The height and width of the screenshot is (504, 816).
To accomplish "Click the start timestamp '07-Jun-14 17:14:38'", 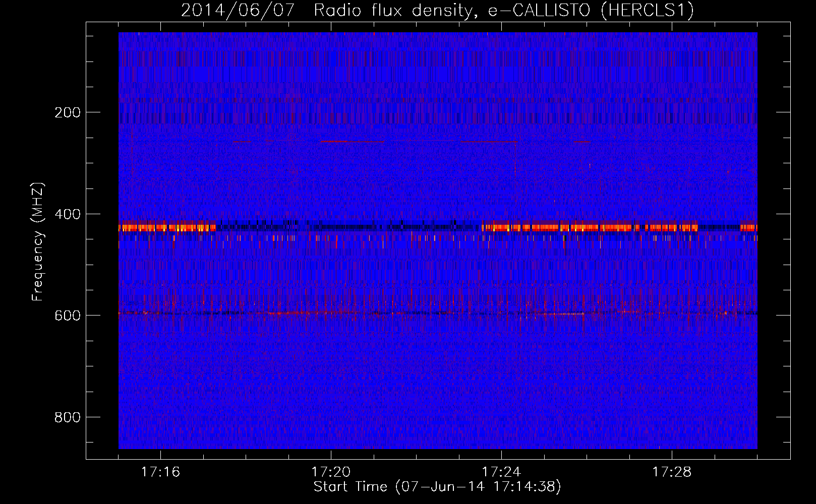I will [x=479, y=487].
